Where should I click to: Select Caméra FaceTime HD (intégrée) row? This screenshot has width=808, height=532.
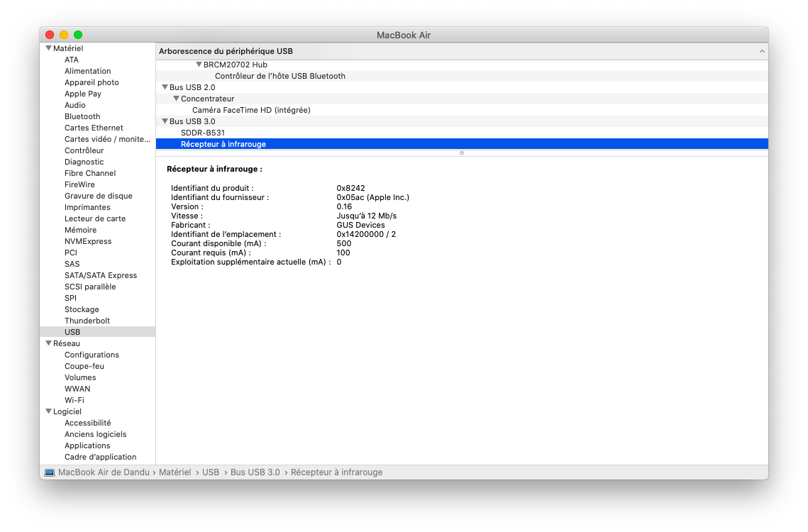coord(462,110)
